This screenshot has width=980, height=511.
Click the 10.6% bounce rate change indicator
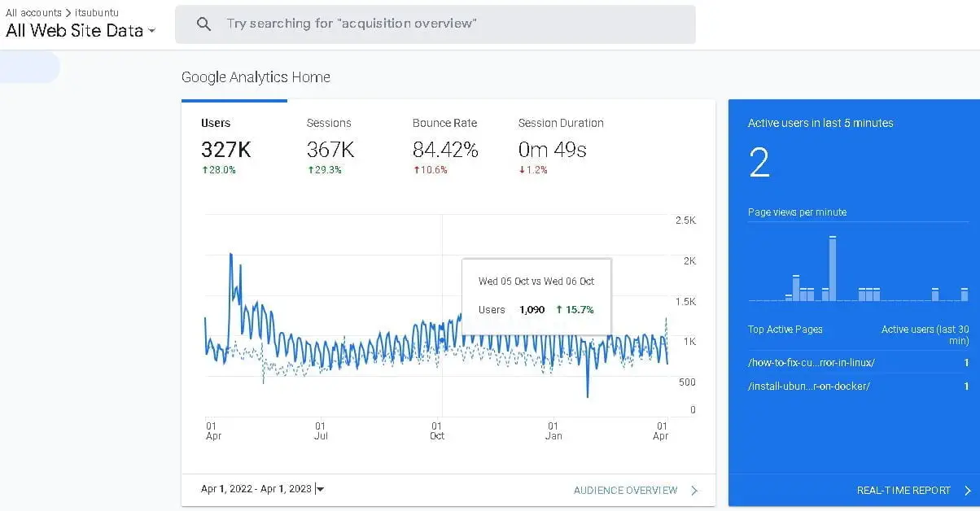click(x=430, y=170)
